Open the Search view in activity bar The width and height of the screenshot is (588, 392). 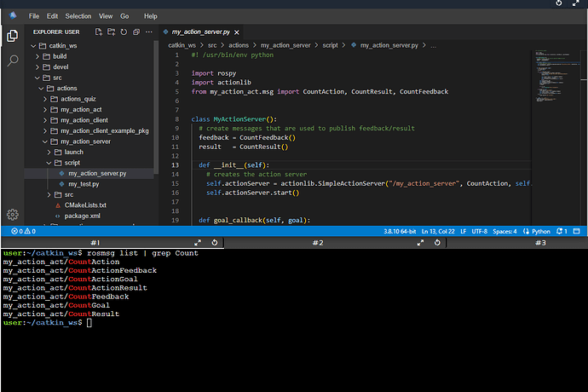(13, 61)
